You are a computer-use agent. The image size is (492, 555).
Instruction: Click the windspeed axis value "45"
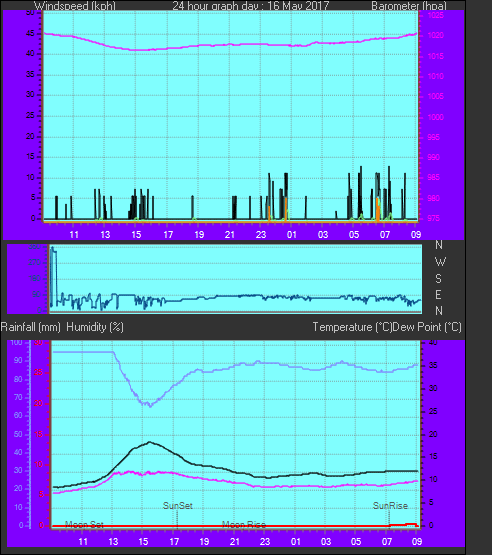(x=30, y=34)
